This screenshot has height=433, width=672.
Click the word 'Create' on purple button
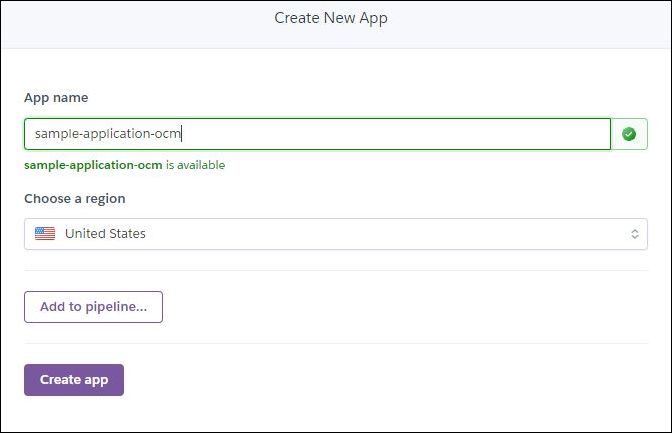pyautogui.click(x=60, y=380)
